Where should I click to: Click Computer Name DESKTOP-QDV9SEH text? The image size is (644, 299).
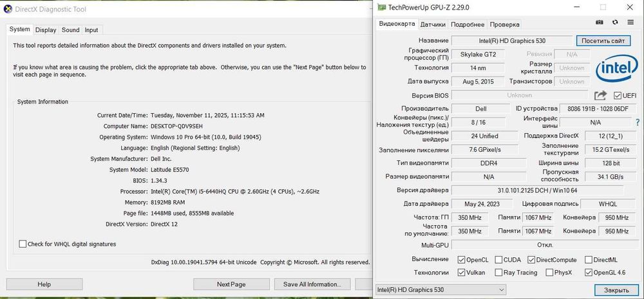(176, 126)
